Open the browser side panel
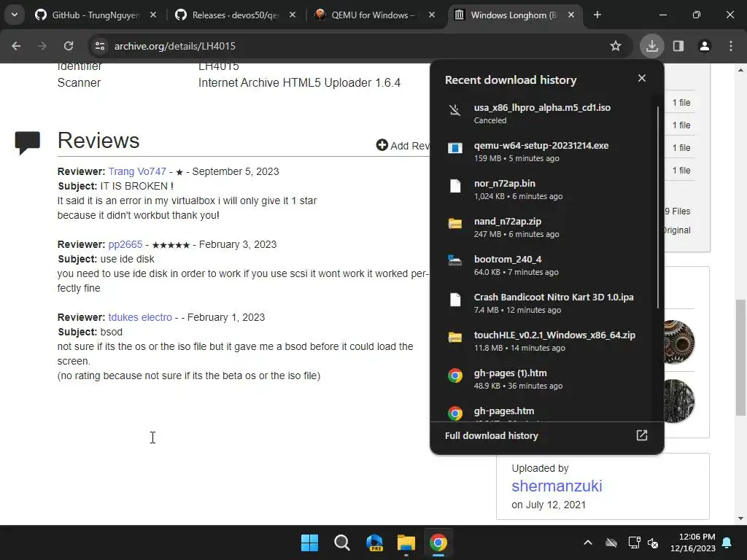747x560 pixels. pyautogui.click(x=678, y=46)
